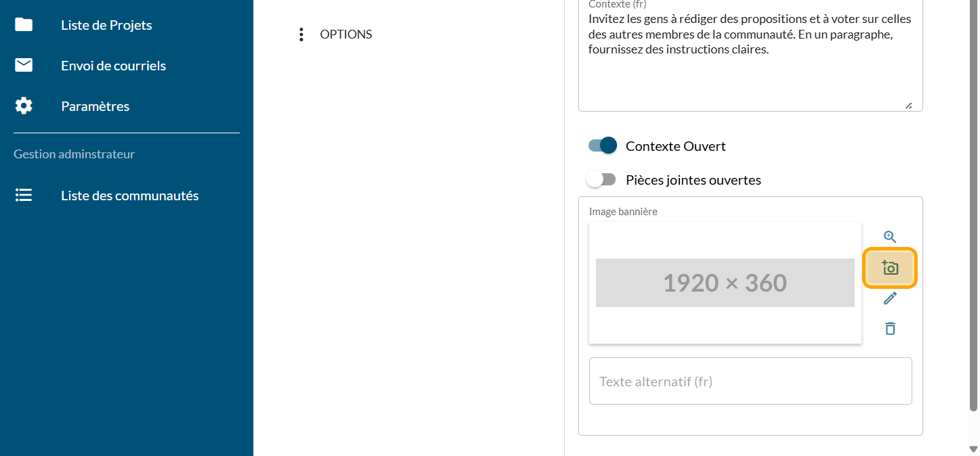Go to Envoi de courriels

click(113, 66)
